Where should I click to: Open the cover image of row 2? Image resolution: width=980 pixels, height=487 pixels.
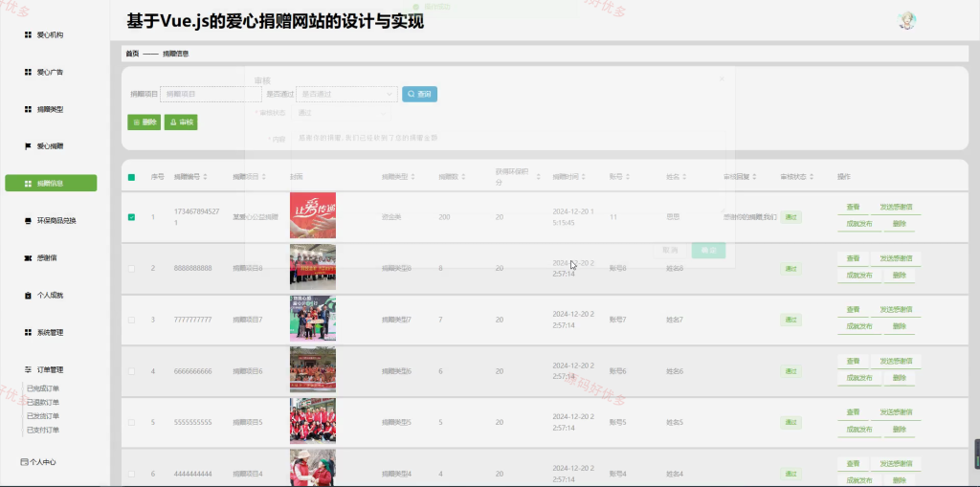click(x=313, y=267)
